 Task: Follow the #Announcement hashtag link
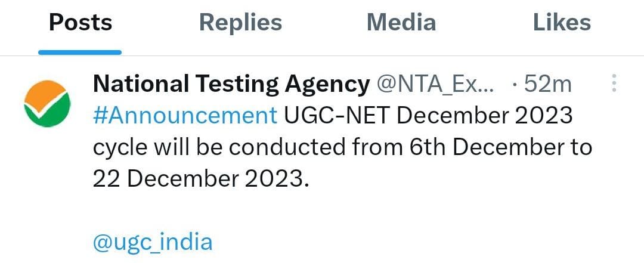tap(185, 116)
